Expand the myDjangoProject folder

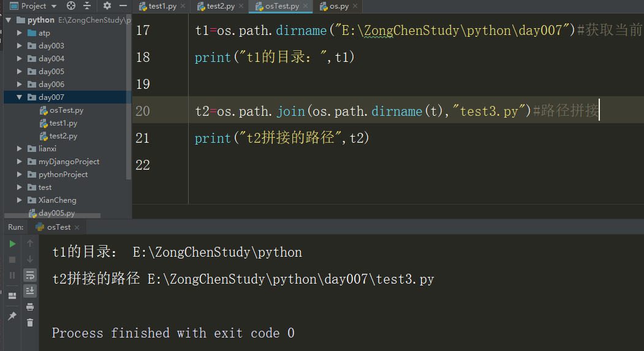coord(20,162)
